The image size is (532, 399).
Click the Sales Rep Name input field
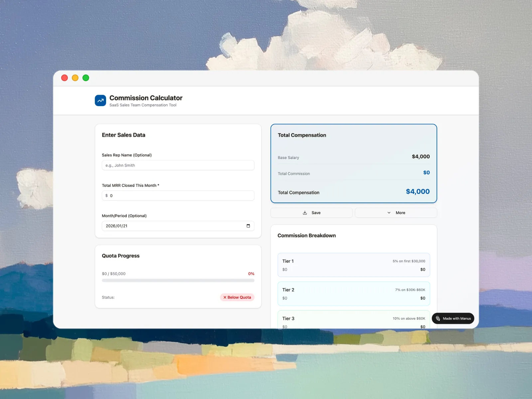(178, 165)
